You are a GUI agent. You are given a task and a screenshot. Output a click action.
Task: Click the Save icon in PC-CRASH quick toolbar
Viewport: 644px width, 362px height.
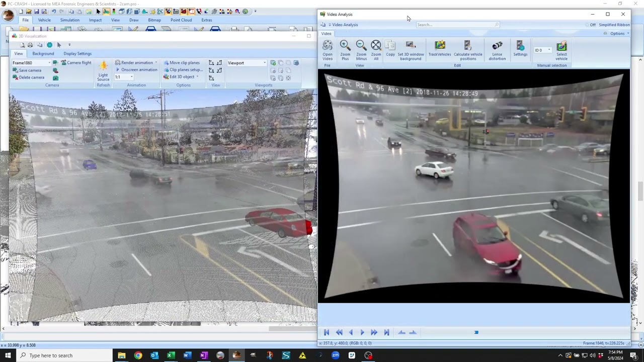point(37,11)
